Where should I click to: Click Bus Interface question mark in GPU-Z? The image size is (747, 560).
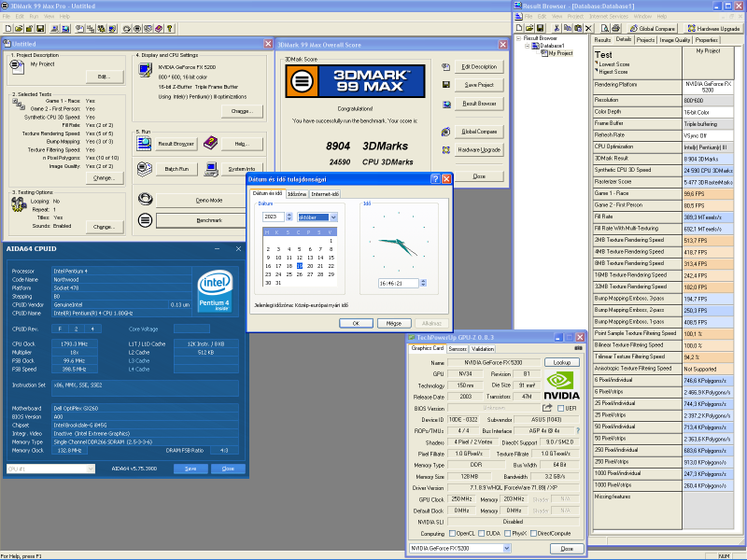[x=578, y=431]
